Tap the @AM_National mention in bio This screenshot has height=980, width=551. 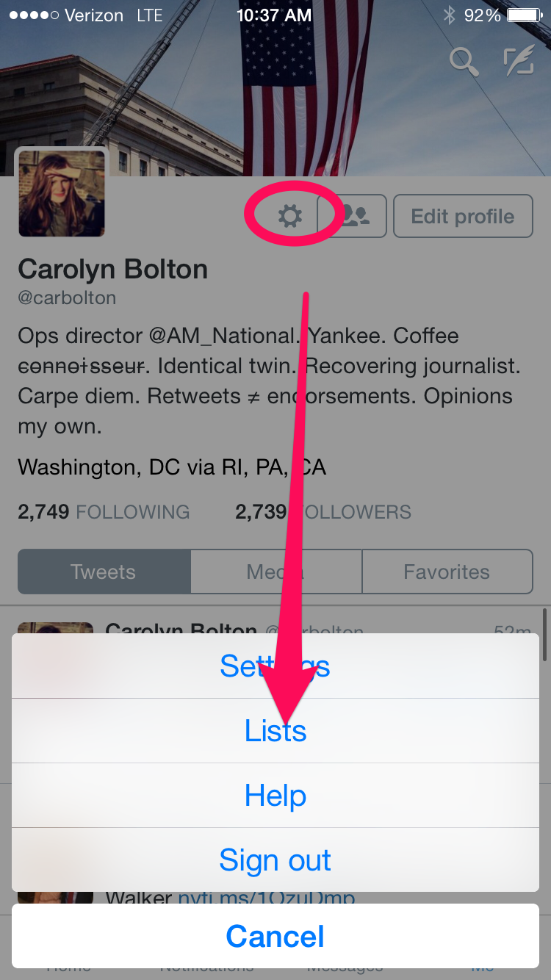pos(224,336)
